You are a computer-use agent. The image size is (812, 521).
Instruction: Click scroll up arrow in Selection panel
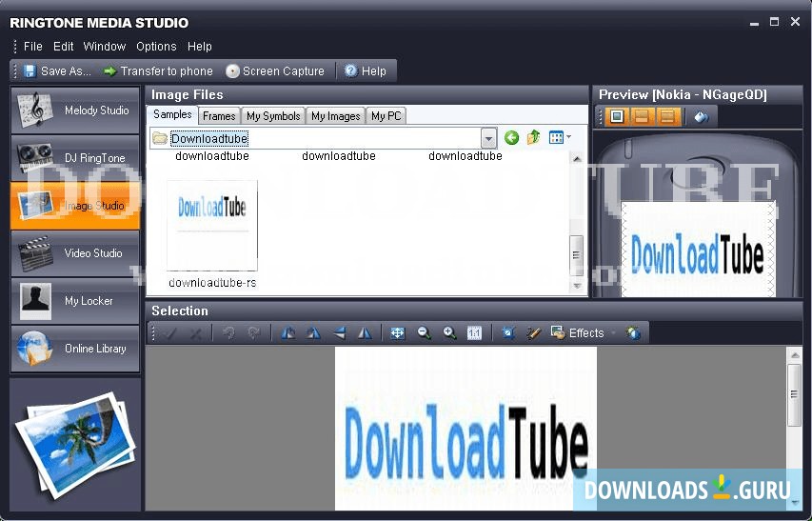(794, 355)
